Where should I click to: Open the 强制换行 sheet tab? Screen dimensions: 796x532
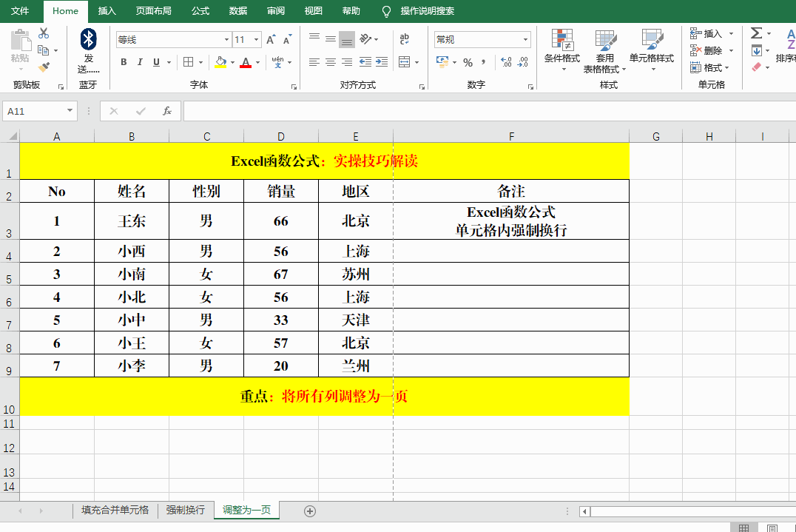point(185,510)
